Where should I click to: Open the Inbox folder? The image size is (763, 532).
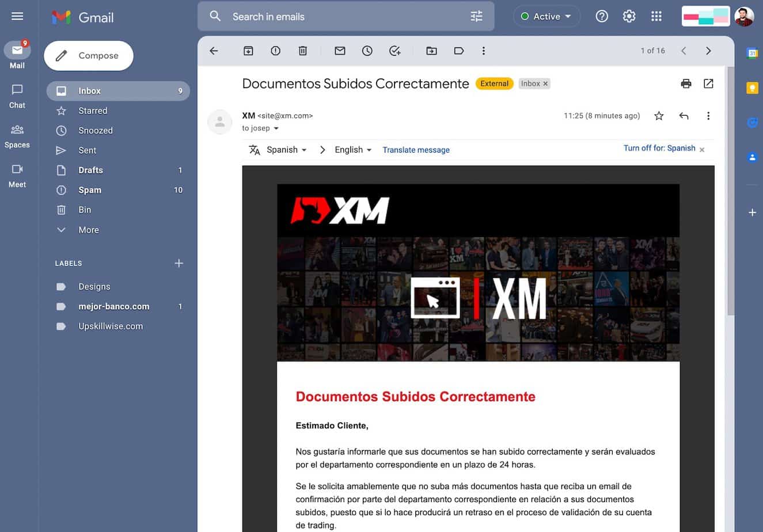[x=118, y=91]
